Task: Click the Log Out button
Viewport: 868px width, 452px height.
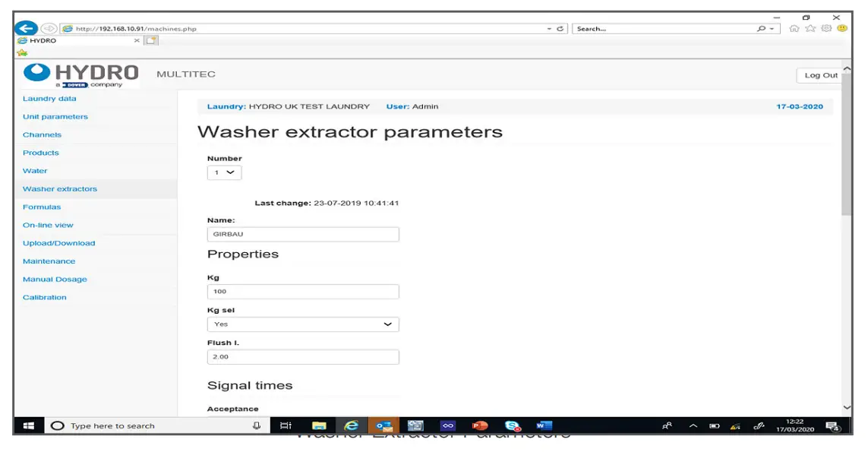Action: click(x=821, y=74)
